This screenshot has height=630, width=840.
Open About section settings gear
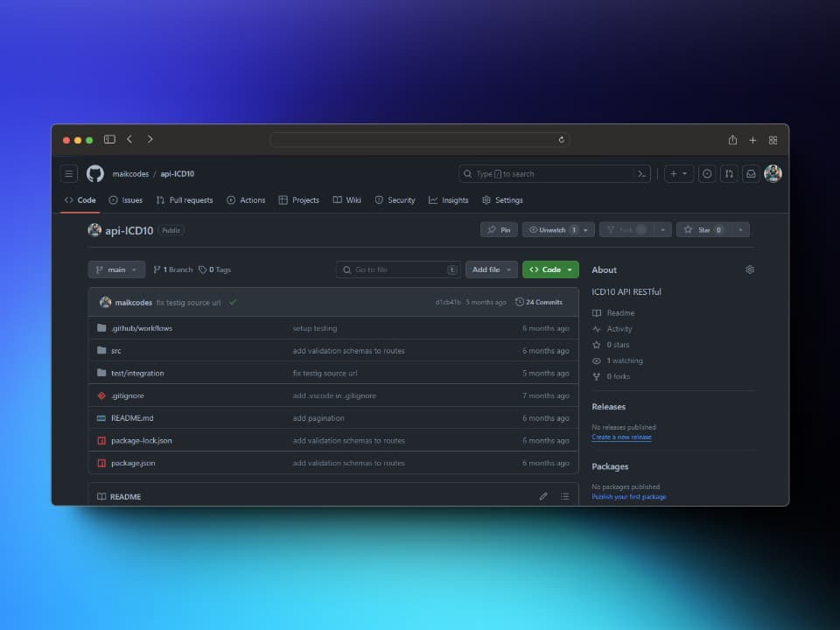750,269
